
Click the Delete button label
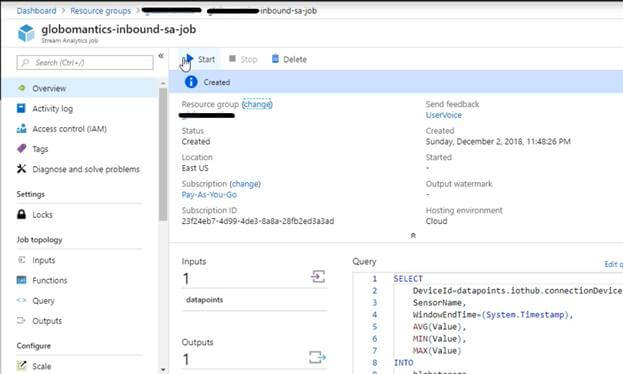(295, 59)
